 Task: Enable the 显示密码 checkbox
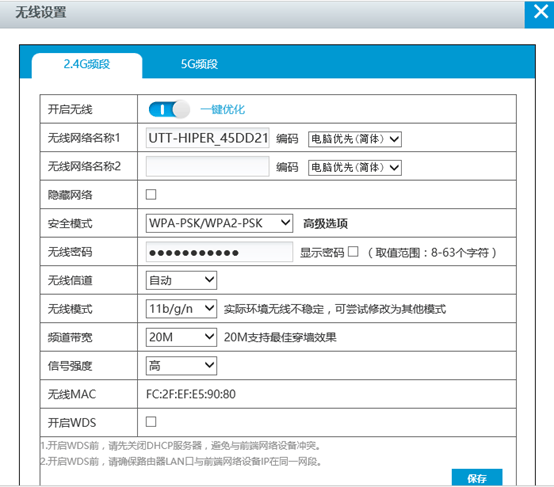pyautogui.click(x=353, y=252)
